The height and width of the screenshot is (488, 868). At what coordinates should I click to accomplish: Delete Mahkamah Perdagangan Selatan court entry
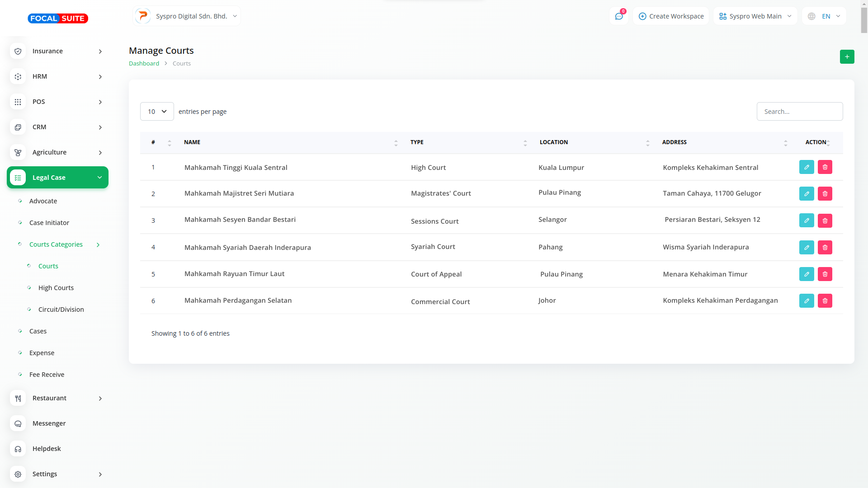(825, 301)
